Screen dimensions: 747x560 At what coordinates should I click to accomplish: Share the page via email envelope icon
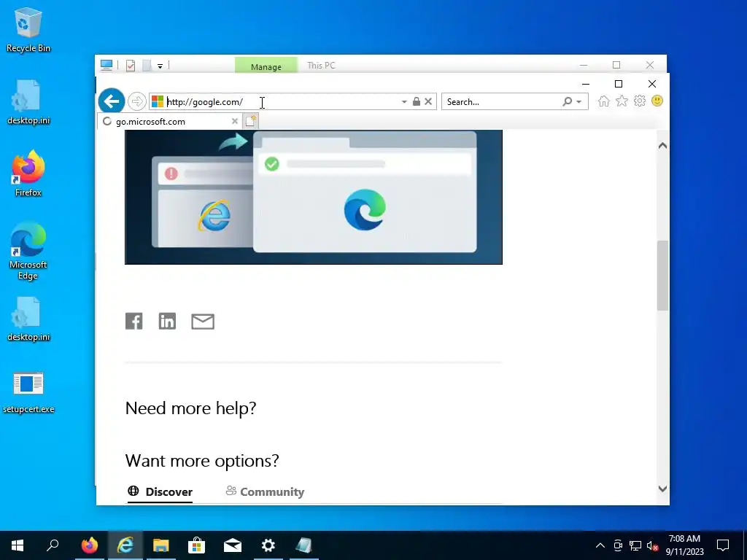pos(203,322)
